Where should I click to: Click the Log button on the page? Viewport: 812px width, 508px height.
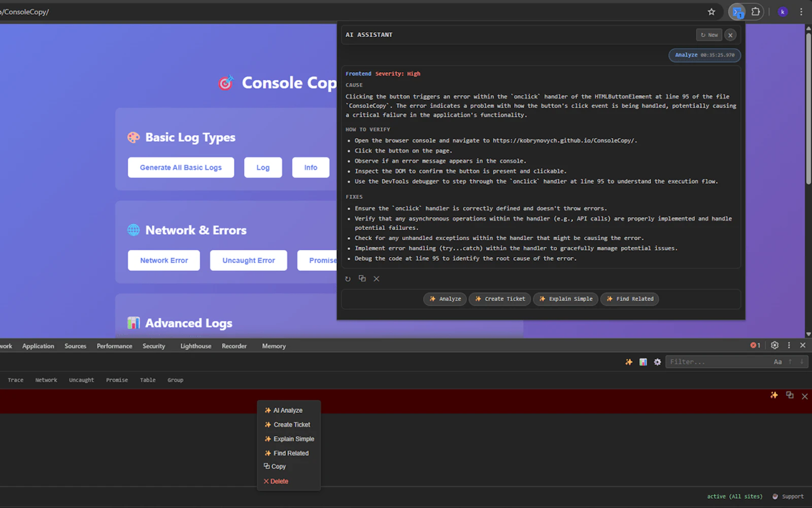[263, 168]
